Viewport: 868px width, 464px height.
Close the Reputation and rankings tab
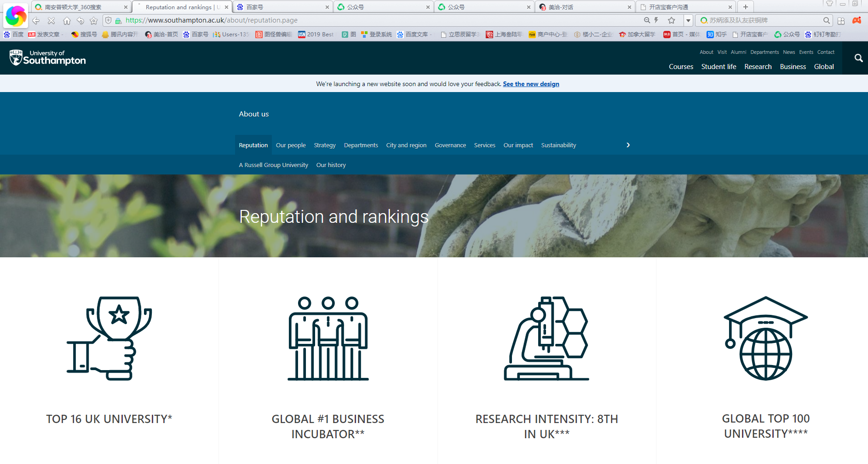click(226, 7)
